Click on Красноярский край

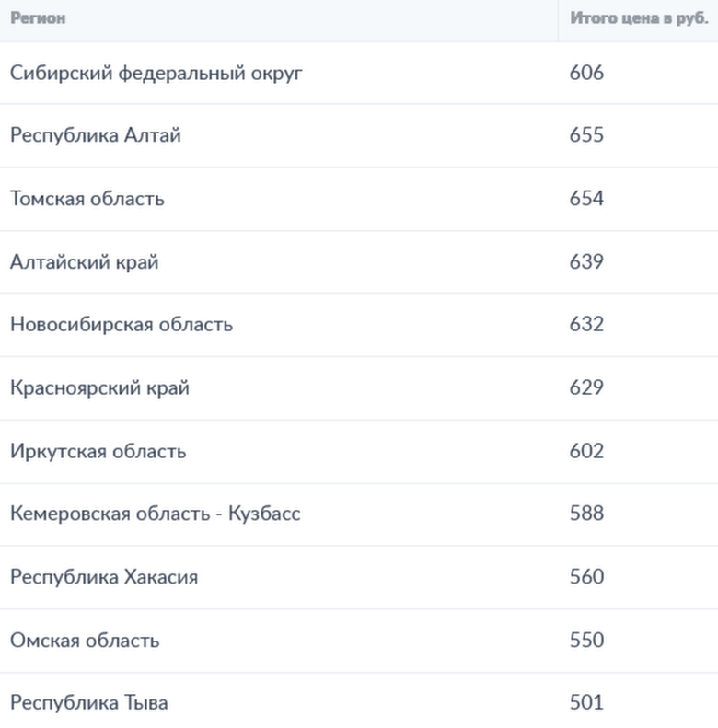(x=99, y=388)
